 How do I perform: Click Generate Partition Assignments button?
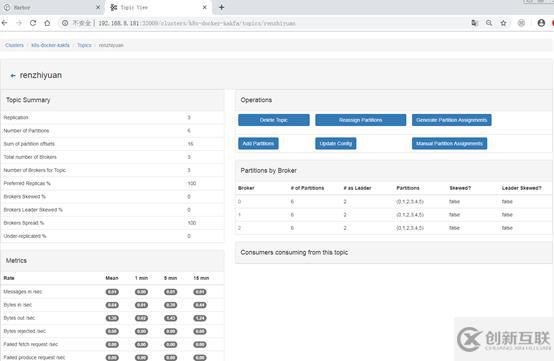click(x=452, y=120)
